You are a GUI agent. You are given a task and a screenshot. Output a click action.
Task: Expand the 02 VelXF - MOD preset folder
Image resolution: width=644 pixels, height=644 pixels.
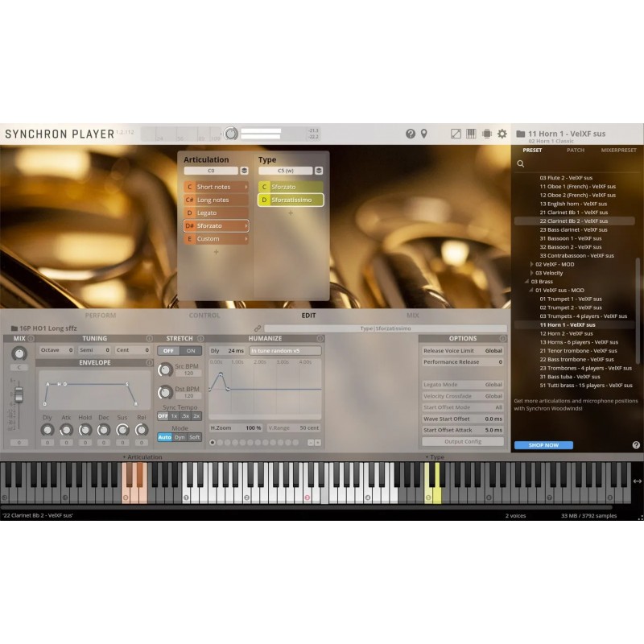tap(533, 265)
